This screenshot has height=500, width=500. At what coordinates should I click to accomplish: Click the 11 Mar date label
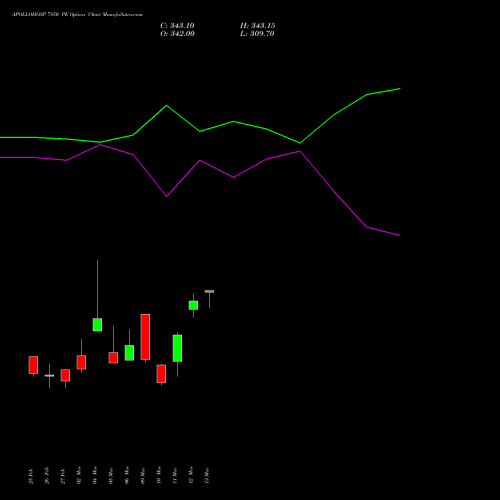[175, 476]
